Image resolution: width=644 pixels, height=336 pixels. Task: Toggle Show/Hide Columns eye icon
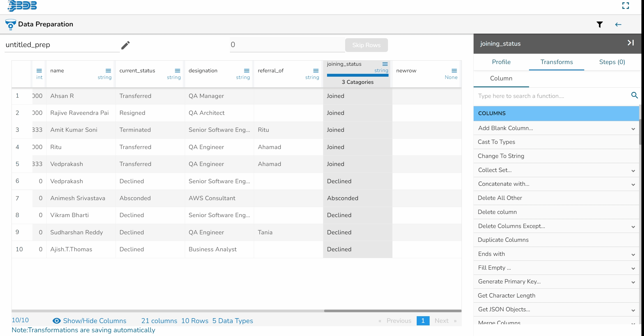tap(57, 321)
